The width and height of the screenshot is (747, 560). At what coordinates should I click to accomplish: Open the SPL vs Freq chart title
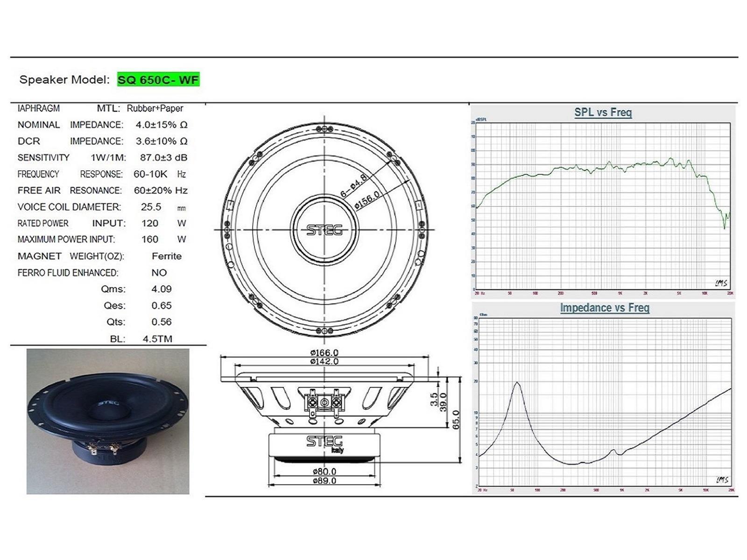coord(603,112)
